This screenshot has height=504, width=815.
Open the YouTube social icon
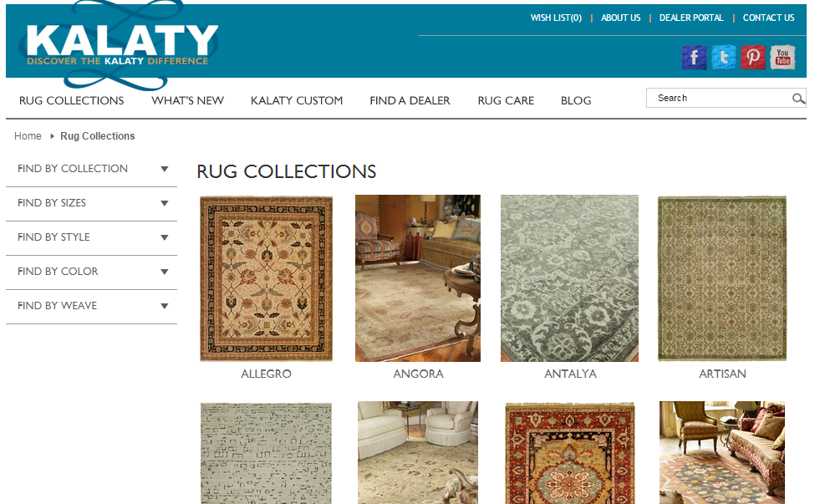(x=782, y=57)
